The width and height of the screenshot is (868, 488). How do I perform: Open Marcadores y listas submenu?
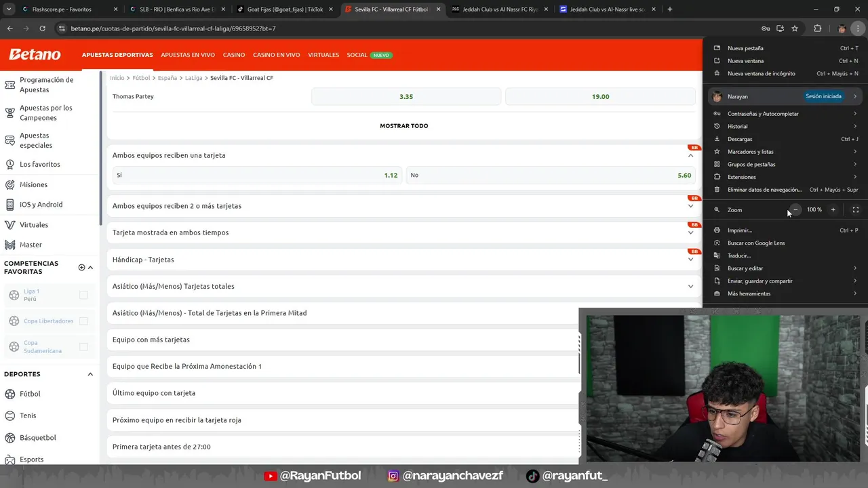(x=785, y=152)
